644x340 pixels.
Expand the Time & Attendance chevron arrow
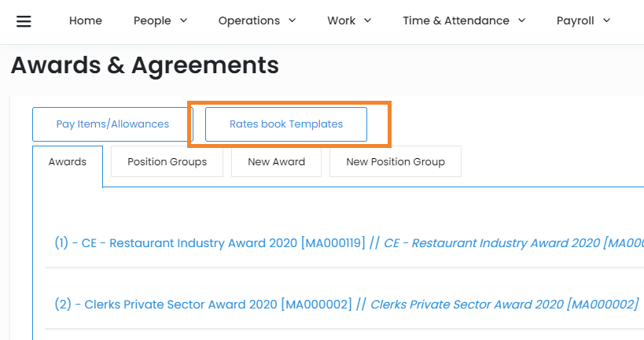[x=521, y=21]
